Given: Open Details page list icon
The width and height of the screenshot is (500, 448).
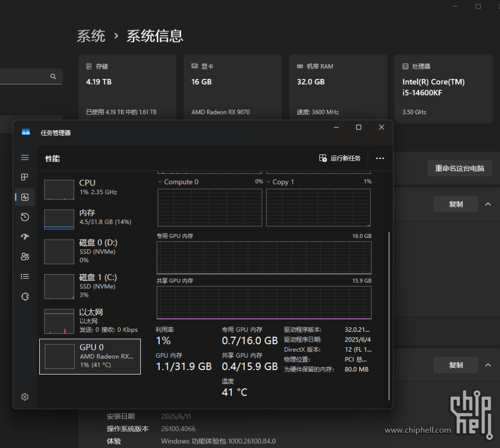Looking at the screenshot, I should point(25,277).
